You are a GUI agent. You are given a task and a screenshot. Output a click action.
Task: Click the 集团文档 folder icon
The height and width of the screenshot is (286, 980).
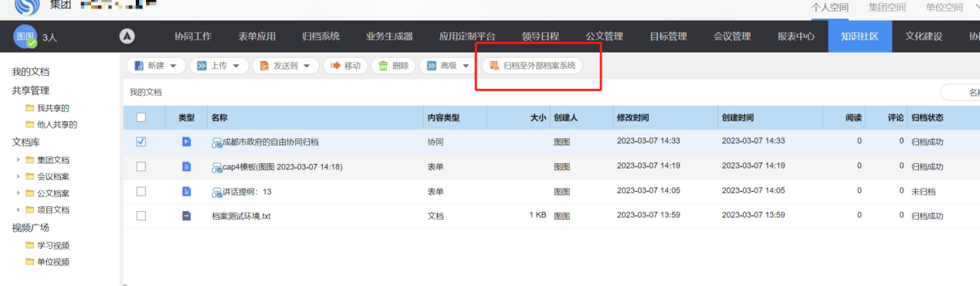30,160
